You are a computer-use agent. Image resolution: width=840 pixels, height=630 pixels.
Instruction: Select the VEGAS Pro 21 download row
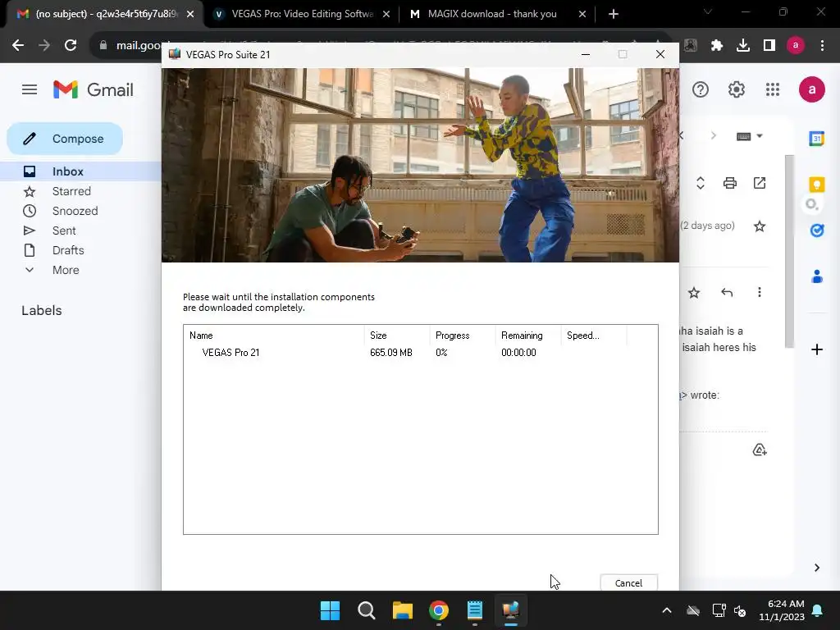421,353
